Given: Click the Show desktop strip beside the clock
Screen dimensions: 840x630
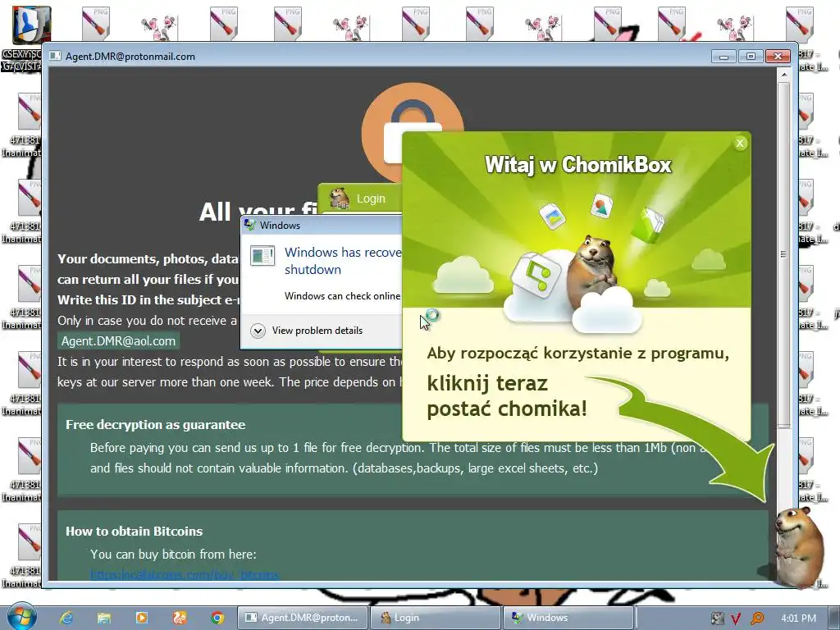Looking at the screenshot, I should click(x=835, y=618).
